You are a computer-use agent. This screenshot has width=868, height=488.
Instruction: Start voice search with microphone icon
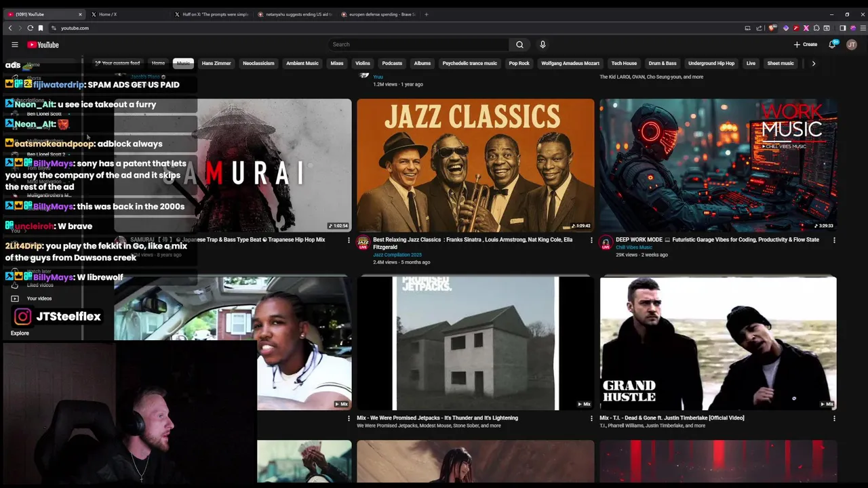542,45
